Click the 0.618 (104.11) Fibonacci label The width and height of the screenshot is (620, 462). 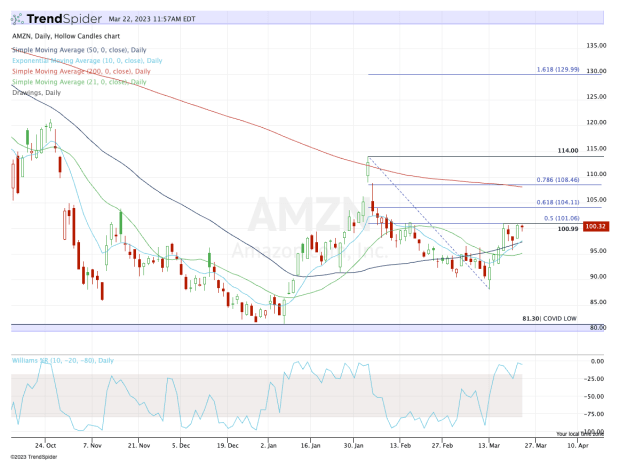558,202
